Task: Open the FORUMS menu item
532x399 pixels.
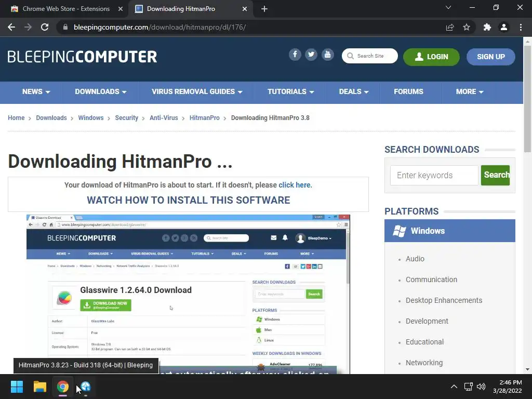Action: (x=408, y=91)
